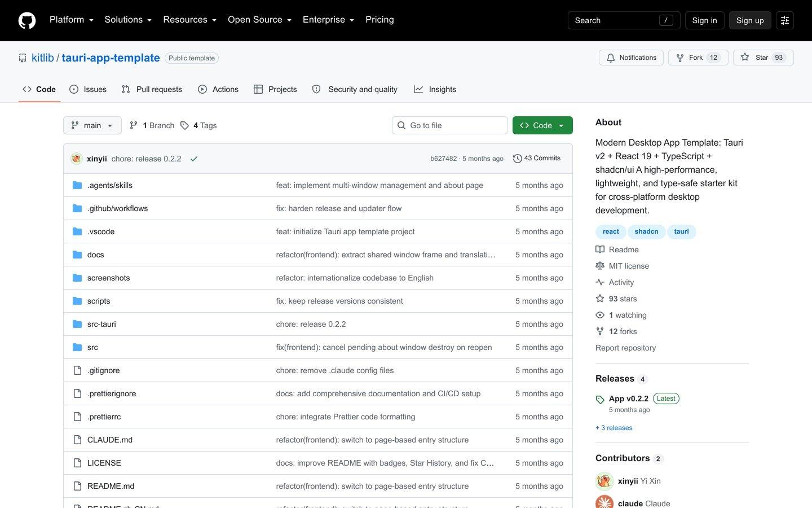Click the LICENSE file icon
Screen dimensions: 812x508
[x=77, y=463]
